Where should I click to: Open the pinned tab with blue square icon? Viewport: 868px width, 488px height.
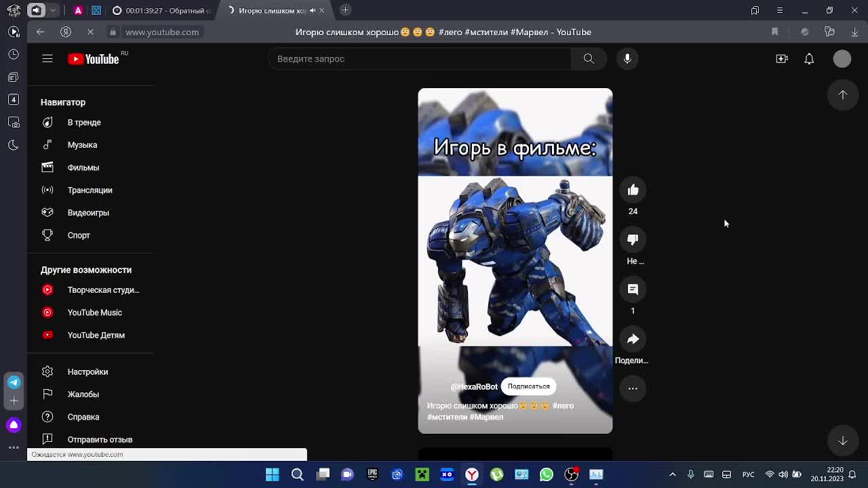(x=96, y=10)
